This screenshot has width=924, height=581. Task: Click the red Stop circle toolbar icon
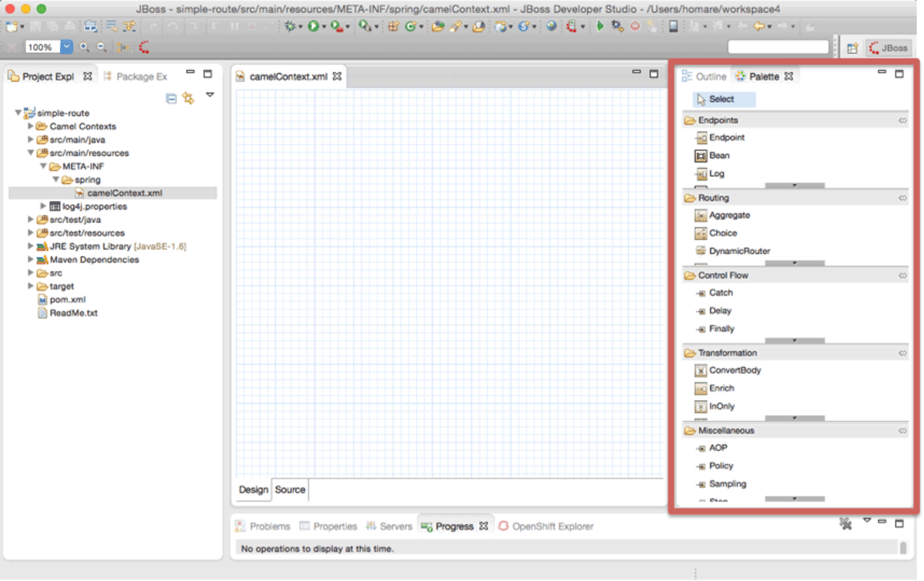pos(634,26)
